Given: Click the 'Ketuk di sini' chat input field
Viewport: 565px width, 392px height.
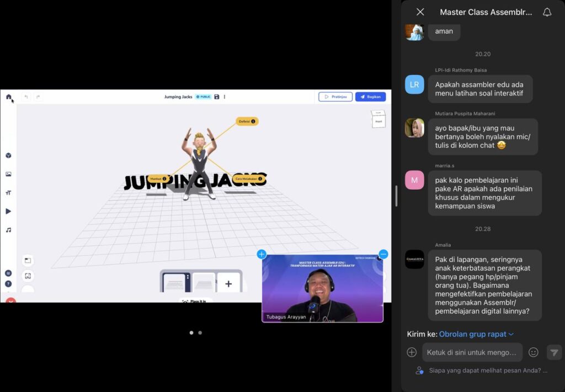Looking at the screenshot, I should pyautogui.click(x=472, y=352).
